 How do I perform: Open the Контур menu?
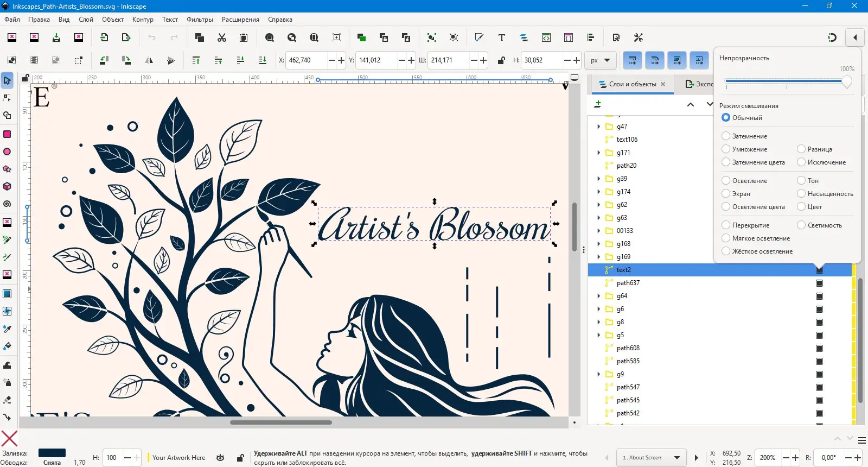pyautogui.click(x=143, y=20)
